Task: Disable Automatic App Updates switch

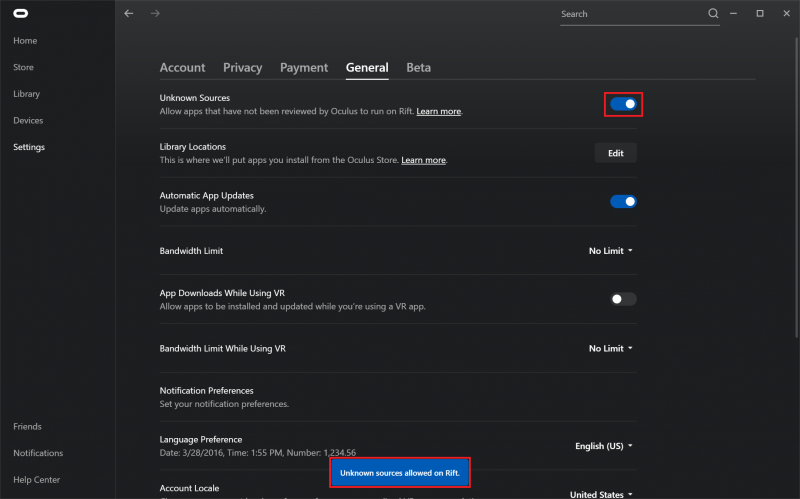Action: coord(623,202)
